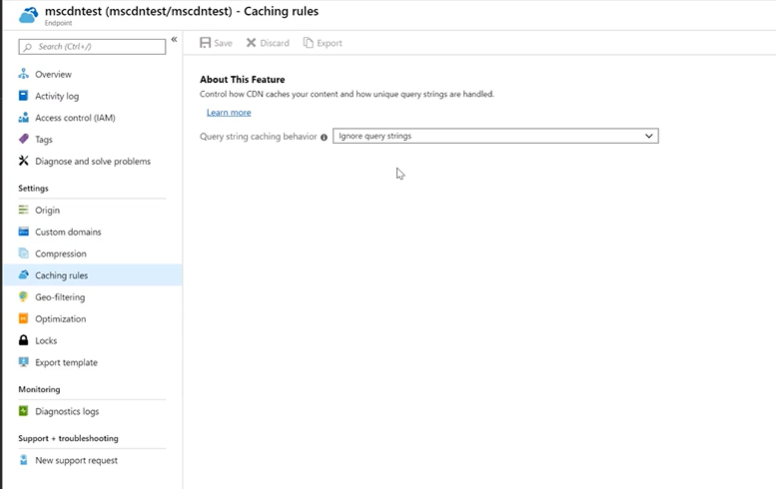This screenshot has width=776, height=489.
Task: Click the green Diagnostics logs icon
Action: (23, 411)
